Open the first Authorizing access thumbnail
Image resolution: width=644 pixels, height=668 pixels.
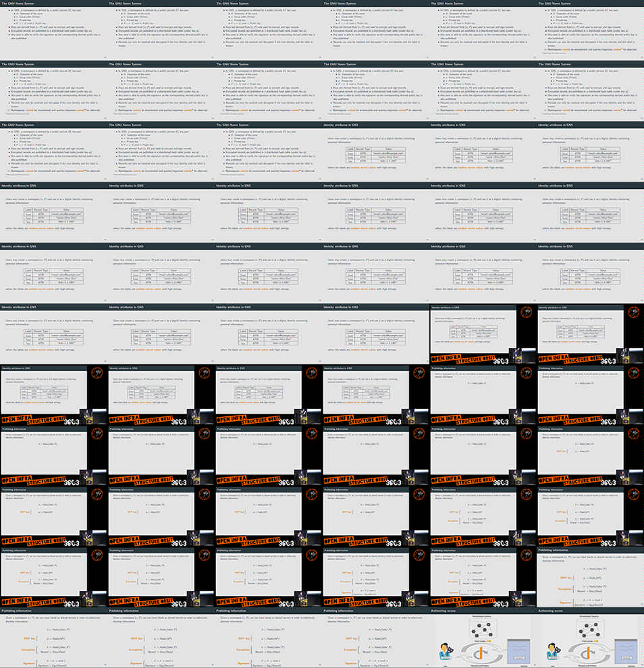482,638
